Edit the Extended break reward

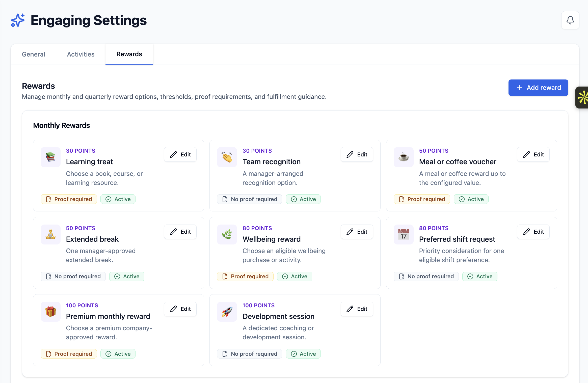pos(180,232)
